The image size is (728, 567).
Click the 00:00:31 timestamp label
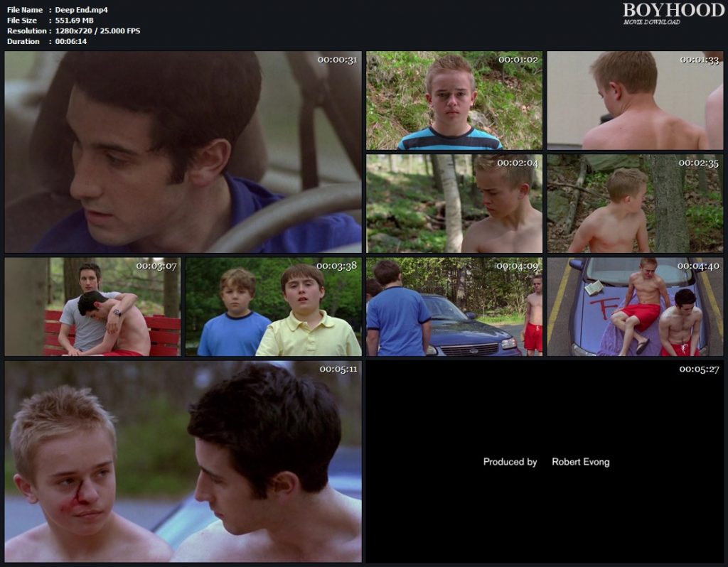coord(337,60)
